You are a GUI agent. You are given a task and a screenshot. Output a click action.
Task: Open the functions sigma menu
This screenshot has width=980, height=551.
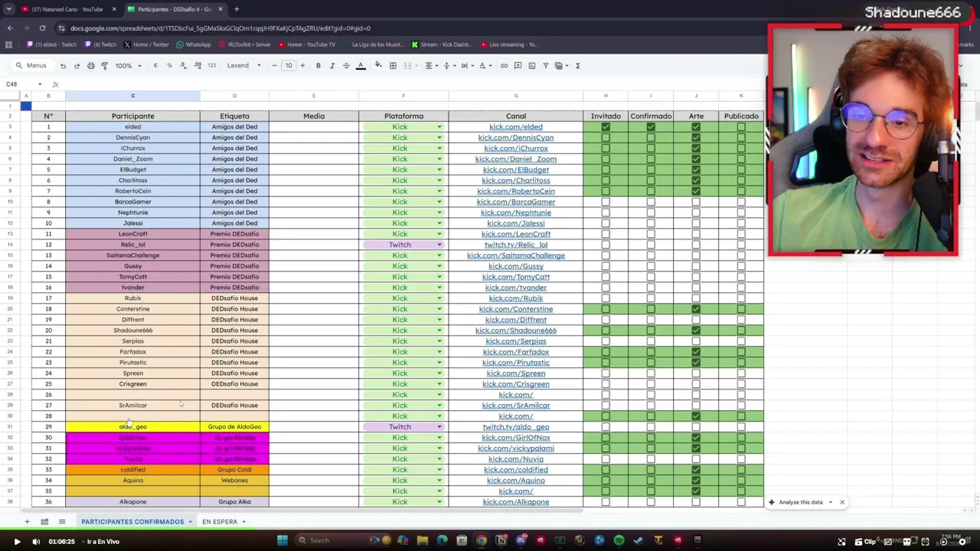[577, 66]
